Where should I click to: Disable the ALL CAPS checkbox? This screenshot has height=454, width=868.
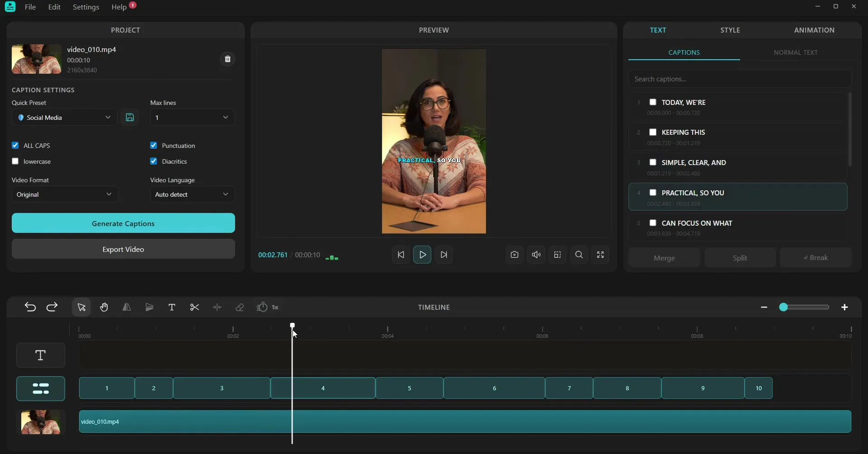tap(15, 146)
